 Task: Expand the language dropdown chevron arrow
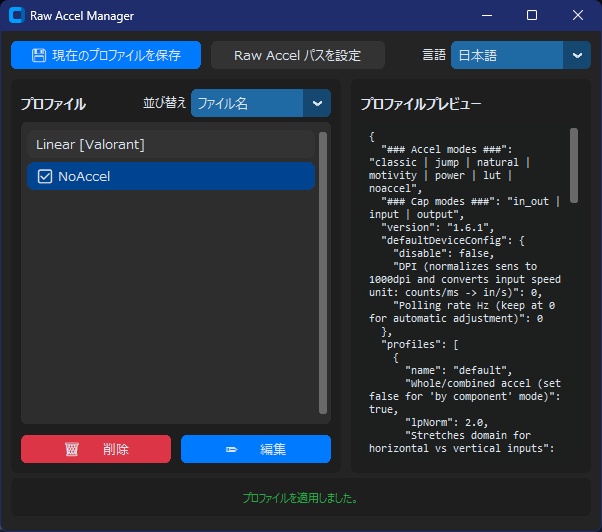coord(577,55)
